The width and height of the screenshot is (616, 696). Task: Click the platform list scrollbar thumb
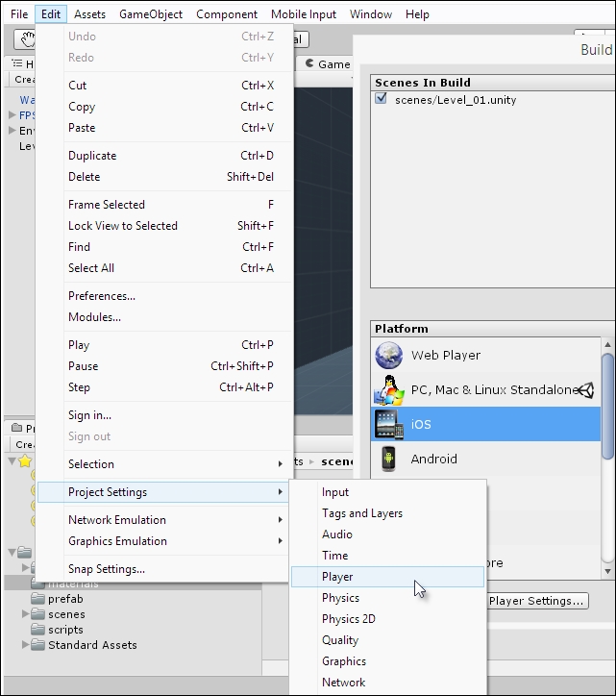pos(607,406)
